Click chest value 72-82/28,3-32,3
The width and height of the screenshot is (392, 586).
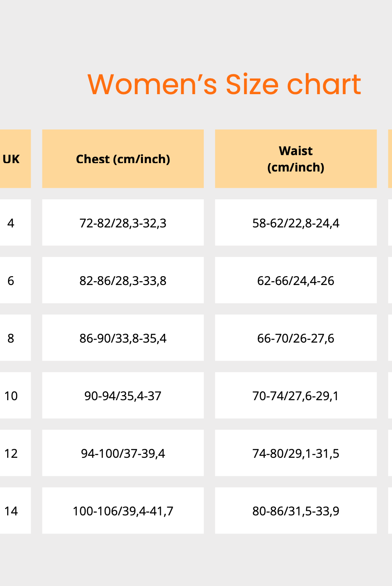point(123,223)
